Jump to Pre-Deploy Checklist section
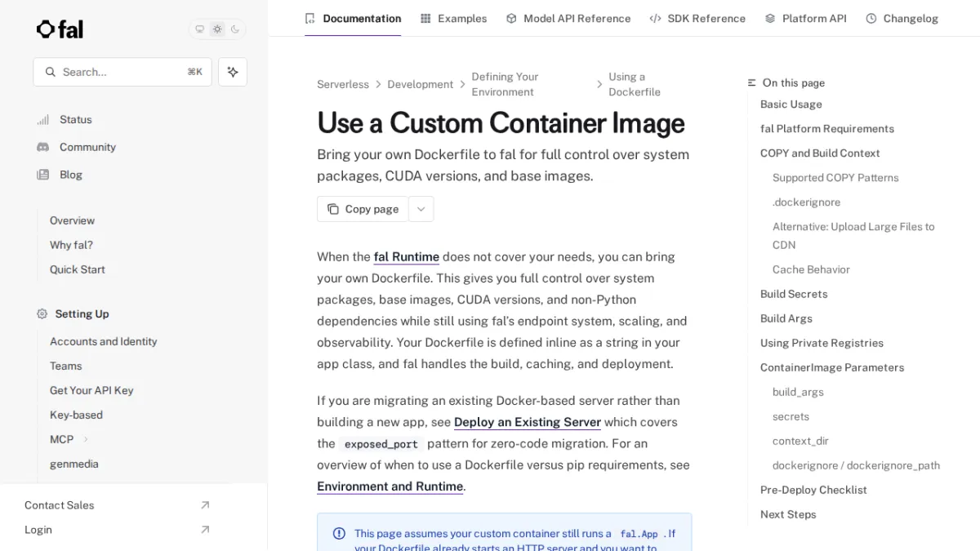This screenshot has height=551, width=980. 813,490
